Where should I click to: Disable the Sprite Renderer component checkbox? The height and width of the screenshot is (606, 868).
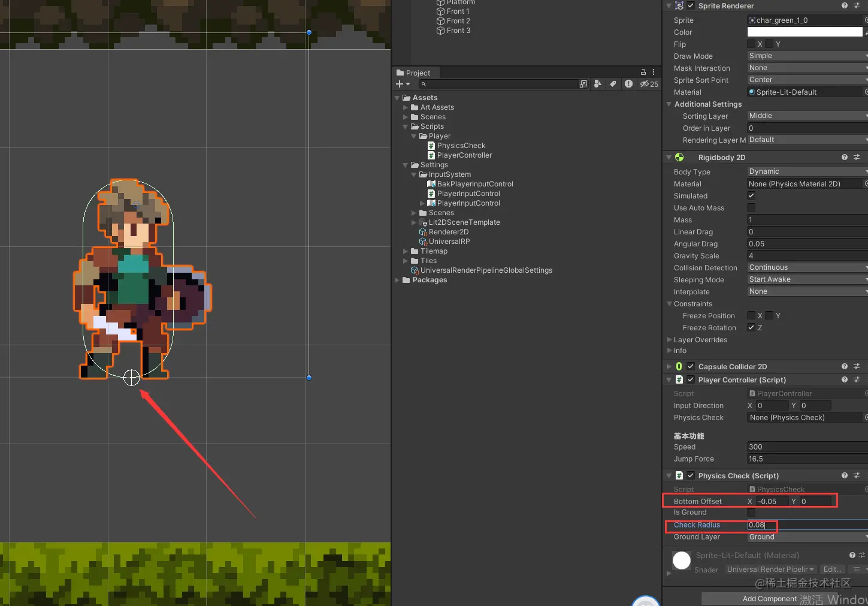pyautogui.click(x=691, y=6)
